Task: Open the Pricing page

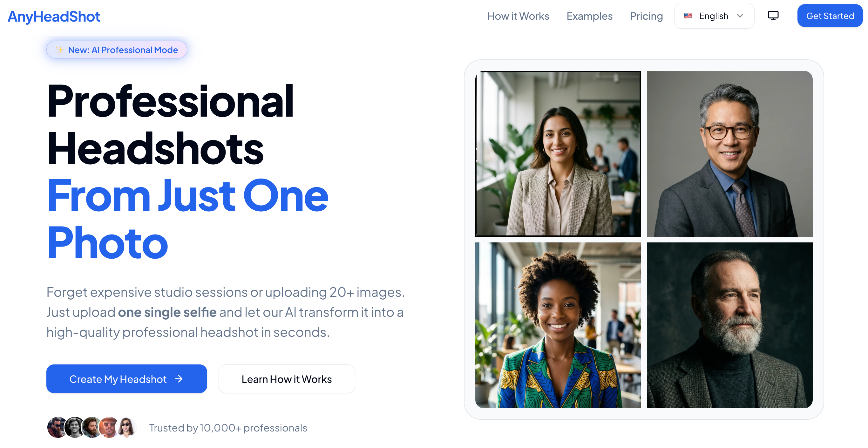Action: click(646, 16)
